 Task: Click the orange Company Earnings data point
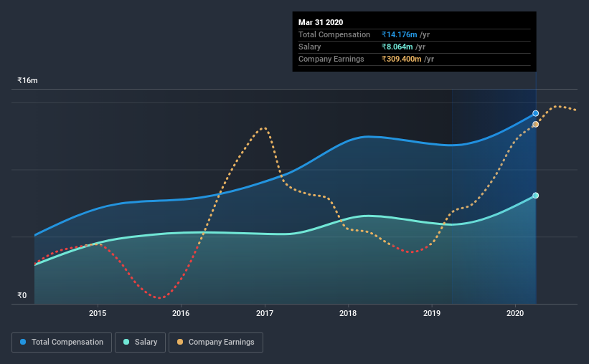(536, 124)
